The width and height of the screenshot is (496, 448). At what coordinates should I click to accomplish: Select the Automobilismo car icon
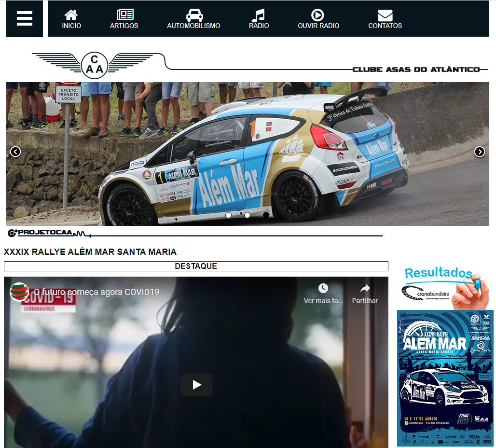pos(194,15)
